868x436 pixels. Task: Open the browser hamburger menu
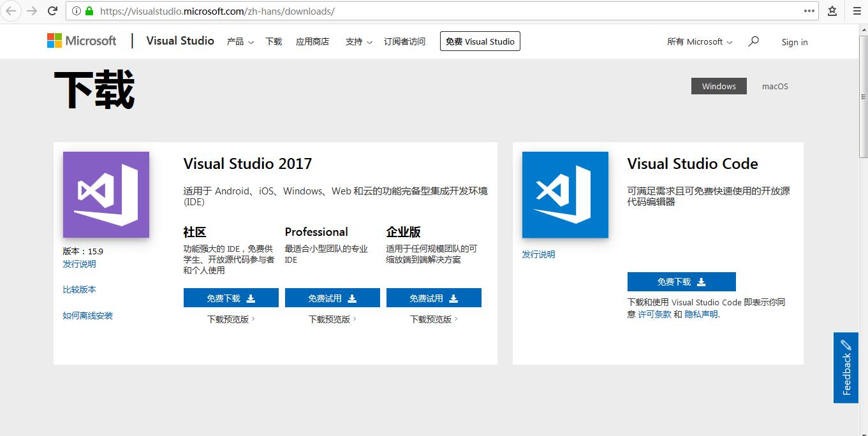(x=857, y=11)
